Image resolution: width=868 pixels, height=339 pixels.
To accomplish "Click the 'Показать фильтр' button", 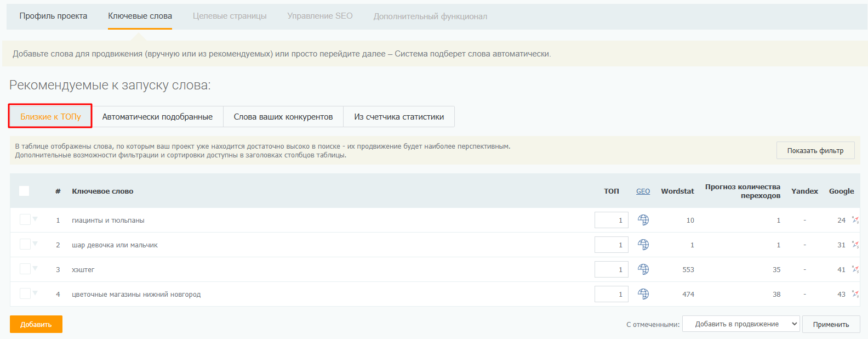I will (815, 150).
